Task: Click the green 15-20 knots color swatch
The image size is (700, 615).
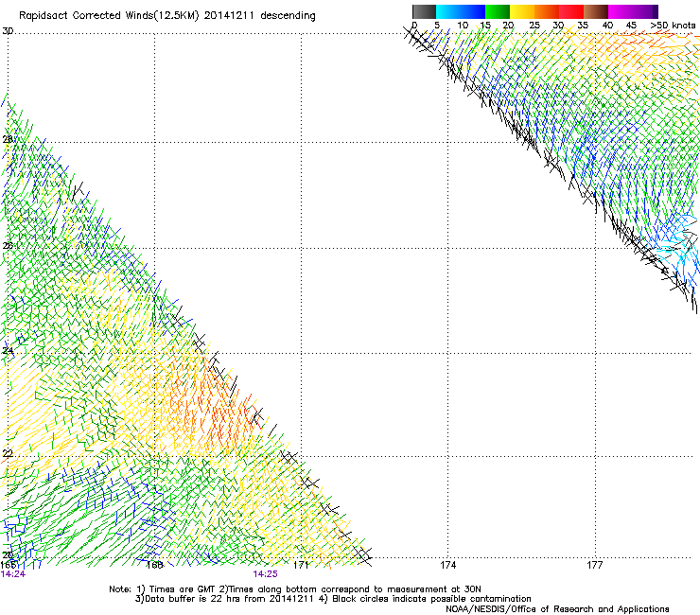Action: tap(498, 11)
